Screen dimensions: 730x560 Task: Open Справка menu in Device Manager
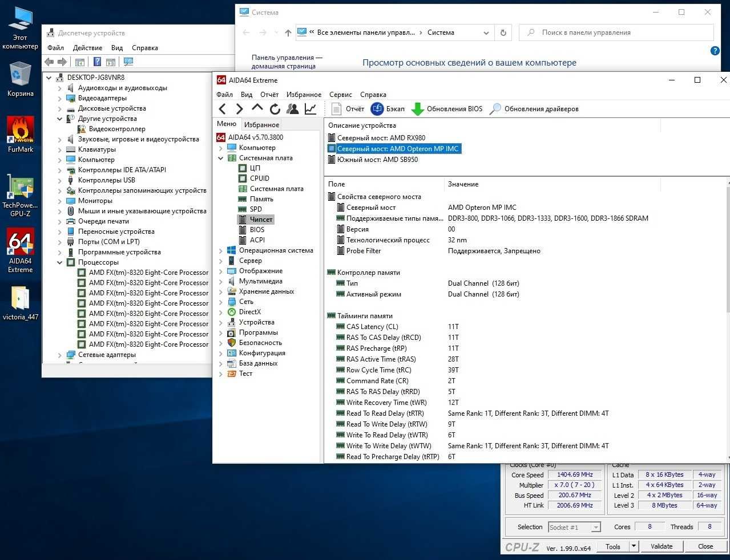tap(145, 48)
